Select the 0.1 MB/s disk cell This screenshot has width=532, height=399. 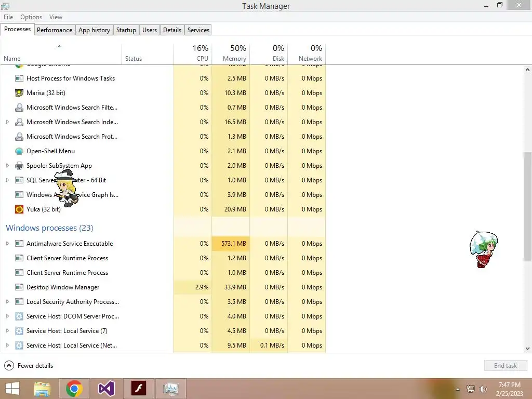(x=269, y=345)
